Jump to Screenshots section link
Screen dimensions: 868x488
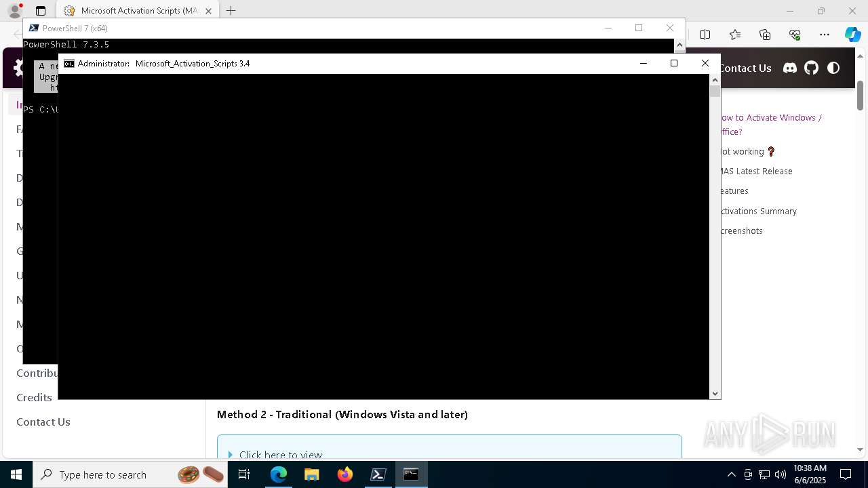tap(741, 231)
